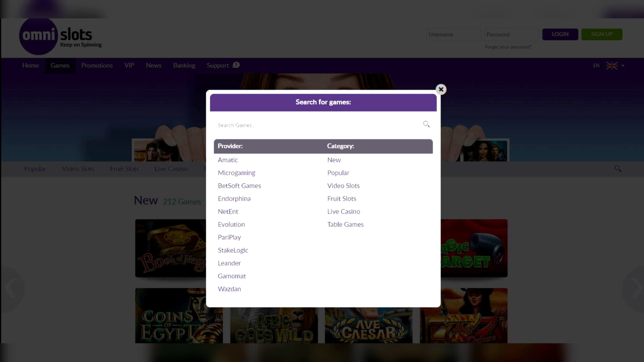
Task: Switch to the Fruit Slots games tab
Action: point(124,169)
